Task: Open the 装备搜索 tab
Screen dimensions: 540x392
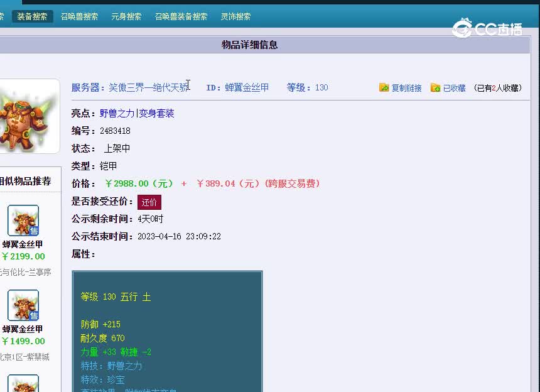Action: point(32,16)
